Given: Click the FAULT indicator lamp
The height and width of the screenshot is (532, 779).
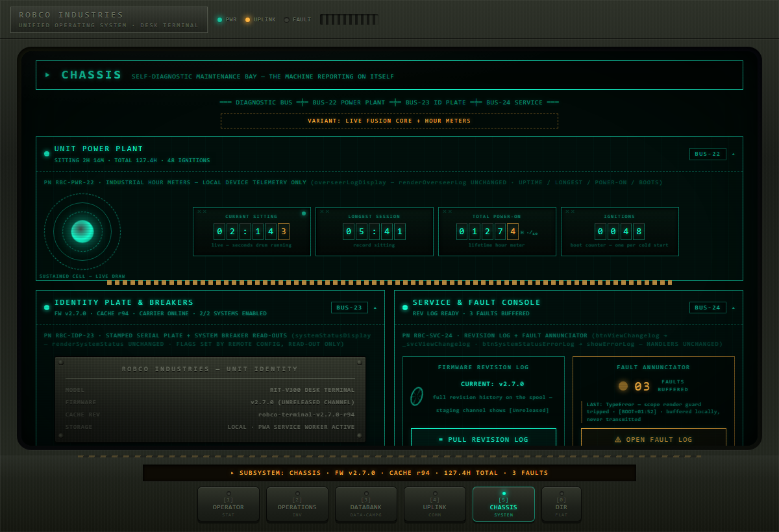Looking at the screenshot, I should (286, 19).
